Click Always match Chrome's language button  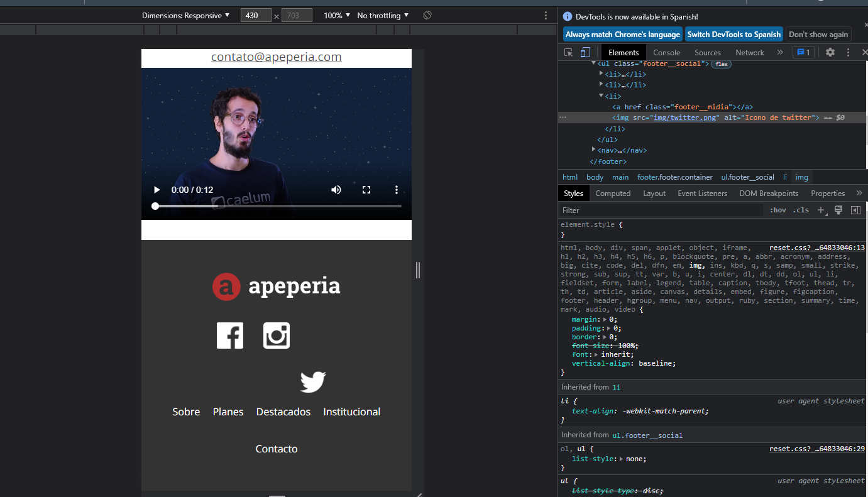[623, 35]
